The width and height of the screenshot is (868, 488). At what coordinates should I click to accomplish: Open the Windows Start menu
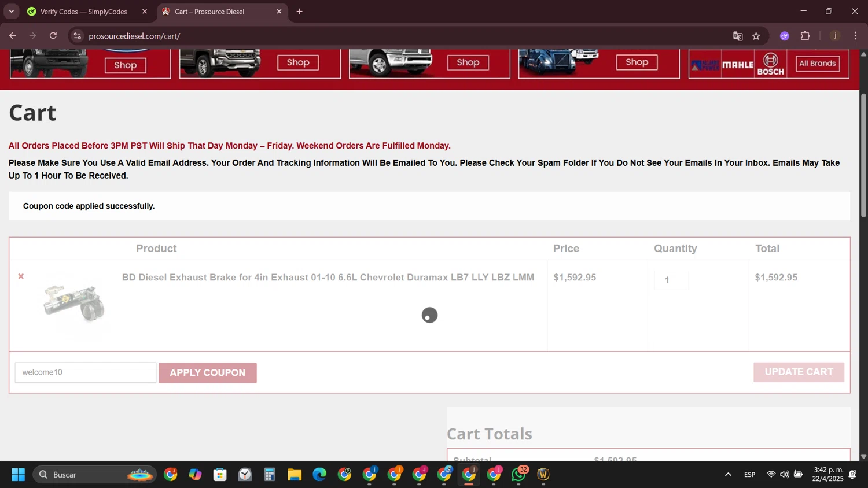(x=18, y=475)
